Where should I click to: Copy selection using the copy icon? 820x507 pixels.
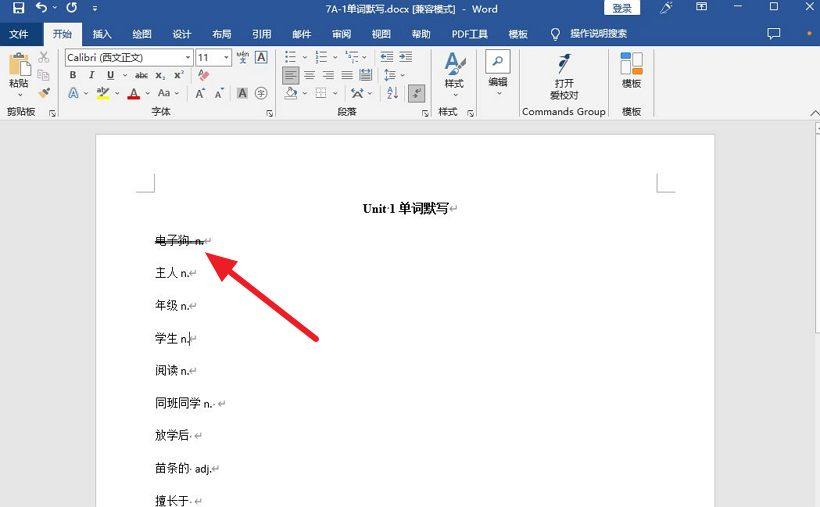[44, 75]
